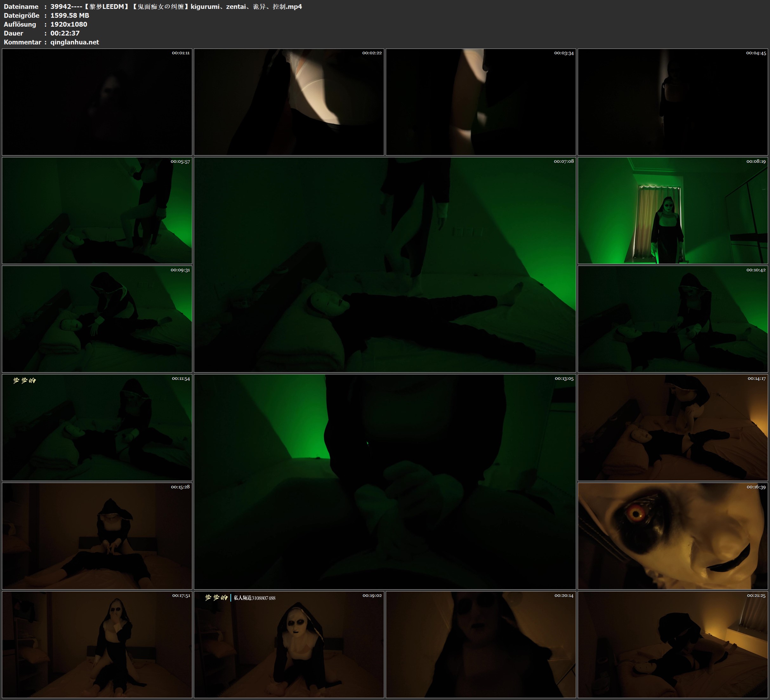Select the thumbnail stamped 00:02:22

tap(289, 102)
